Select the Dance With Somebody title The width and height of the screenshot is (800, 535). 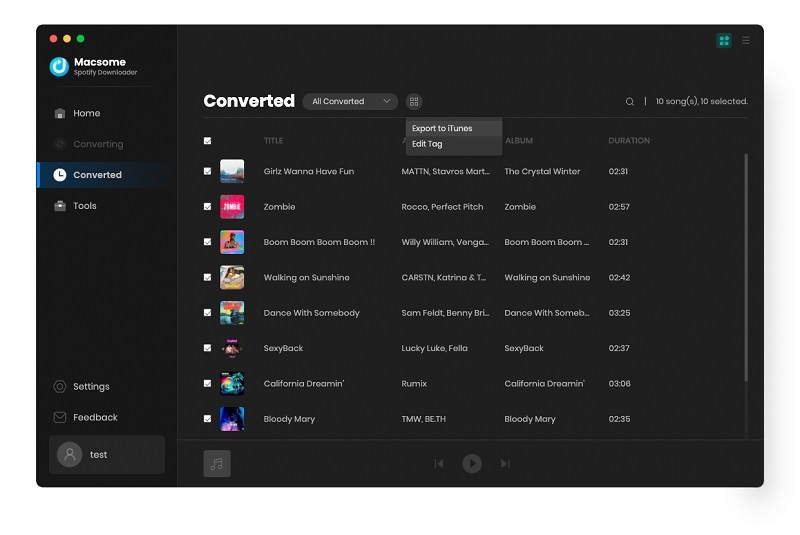coord(312,313)
